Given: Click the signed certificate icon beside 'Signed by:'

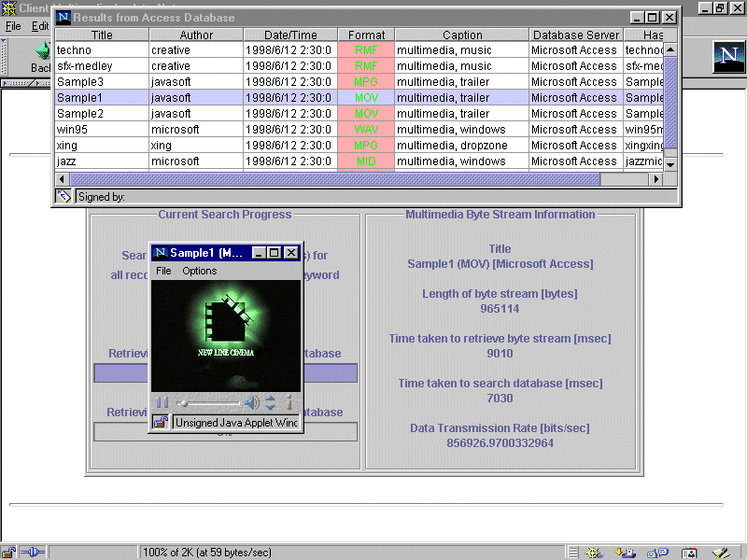Looking at the screenshot, I should pyautogui.click(x=63, y=196).
